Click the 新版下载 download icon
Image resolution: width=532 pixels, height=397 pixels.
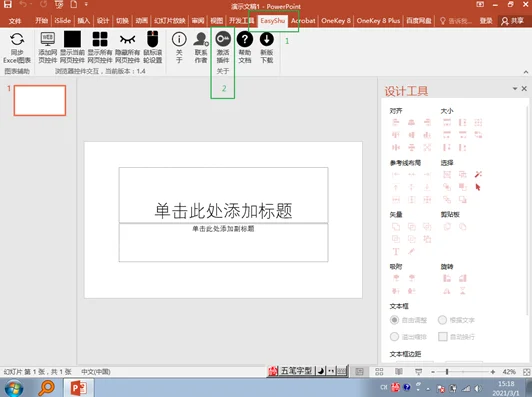point(267,39)
